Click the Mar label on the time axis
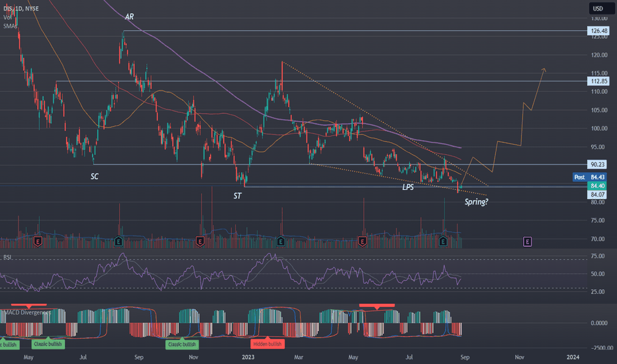The image size is (617, 364). (299, 357)
